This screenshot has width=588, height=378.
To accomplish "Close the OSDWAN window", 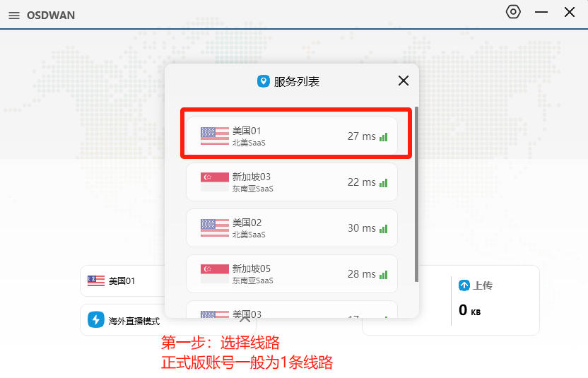I will pos(570,13).
